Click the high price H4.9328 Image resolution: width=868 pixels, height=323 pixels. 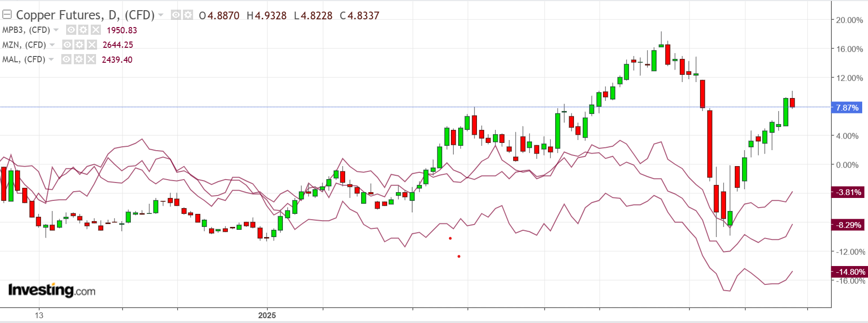[x=266, y=15]
